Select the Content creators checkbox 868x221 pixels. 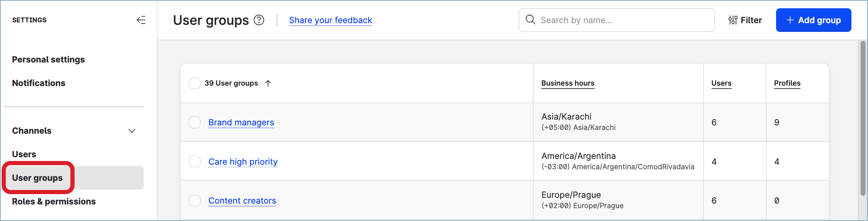[195, 201]
